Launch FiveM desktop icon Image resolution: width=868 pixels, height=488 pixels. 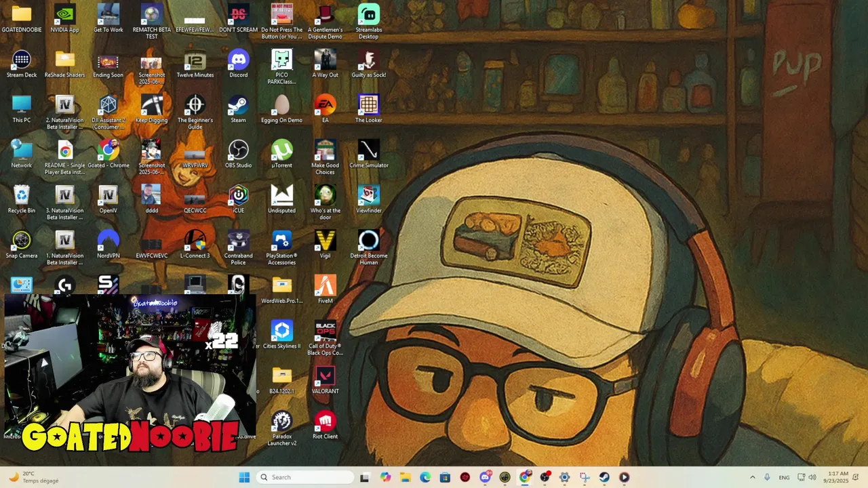pos(325,290)
